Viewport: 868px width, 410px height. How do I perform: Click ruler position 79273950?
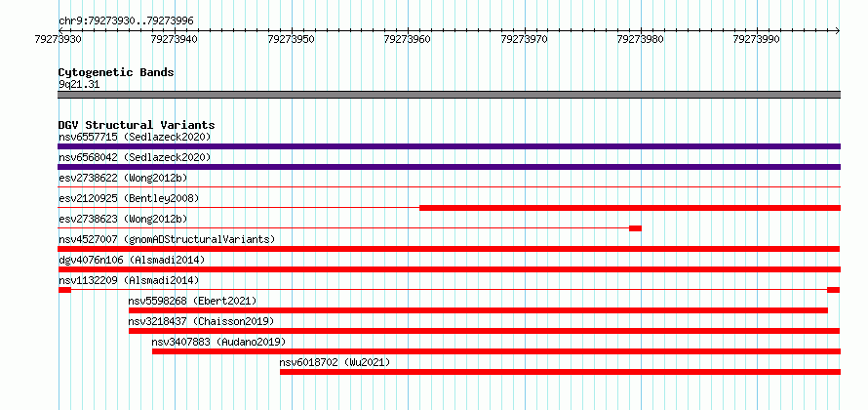point(292,39)
